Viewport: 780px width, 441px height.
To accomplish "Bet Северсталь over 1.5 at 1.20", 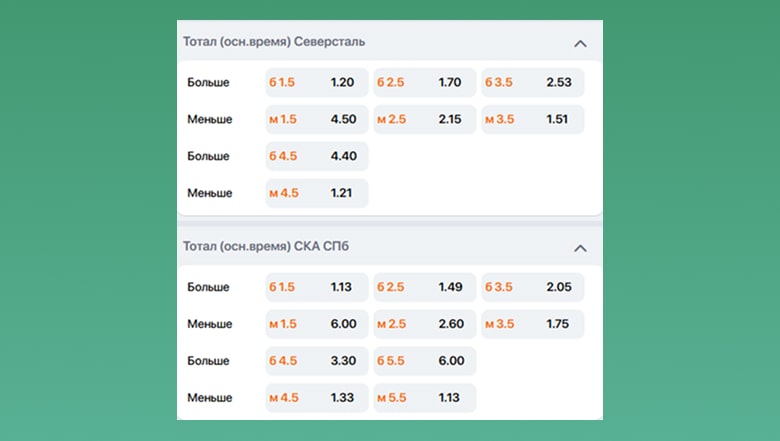I will (x=317, y=82).
